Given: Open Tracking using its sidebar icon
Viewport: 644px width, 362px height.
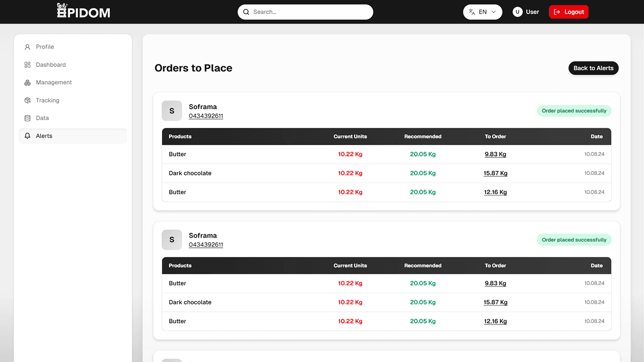Looking at the screenshot, I should pos(27,100).
